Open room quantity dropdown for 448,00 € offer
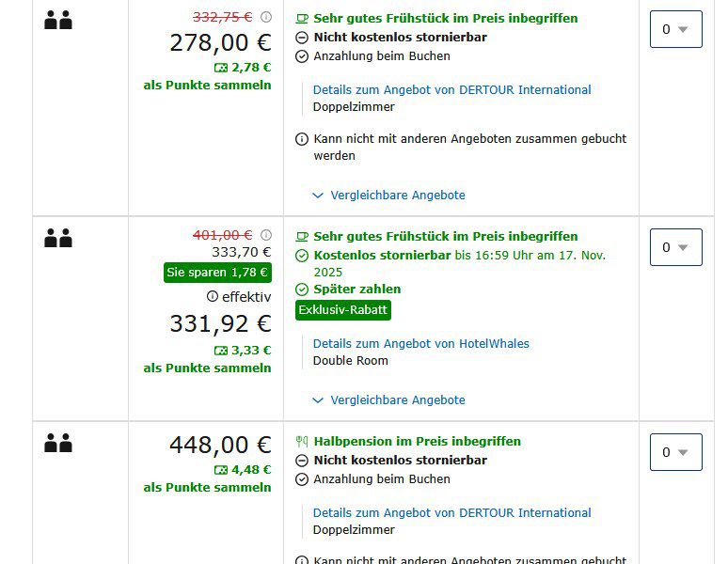 pos(675,452)
